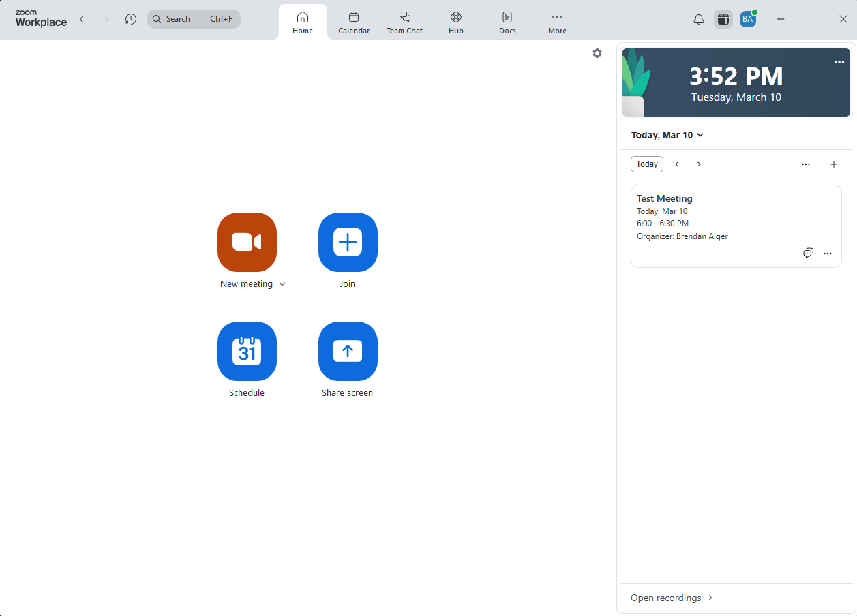Open the Test Meeting options ellipsis

point(828,253)
